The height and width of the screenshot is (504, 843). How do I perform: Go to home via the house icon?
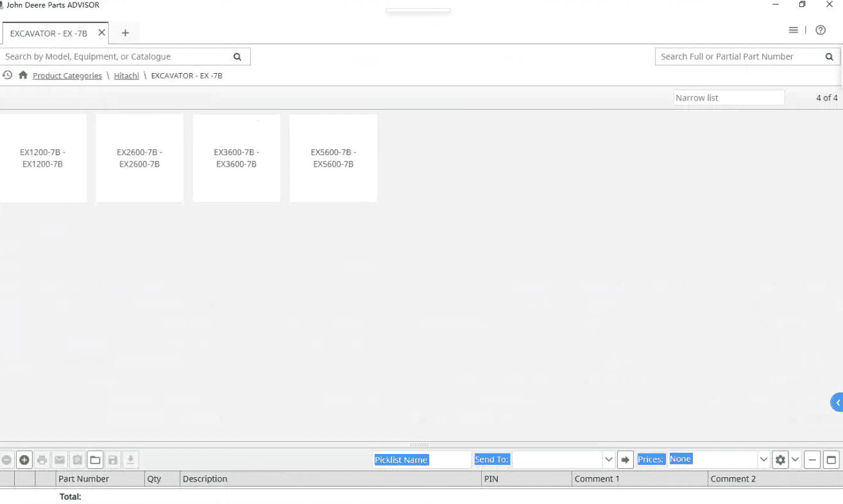tap(23, 75)
